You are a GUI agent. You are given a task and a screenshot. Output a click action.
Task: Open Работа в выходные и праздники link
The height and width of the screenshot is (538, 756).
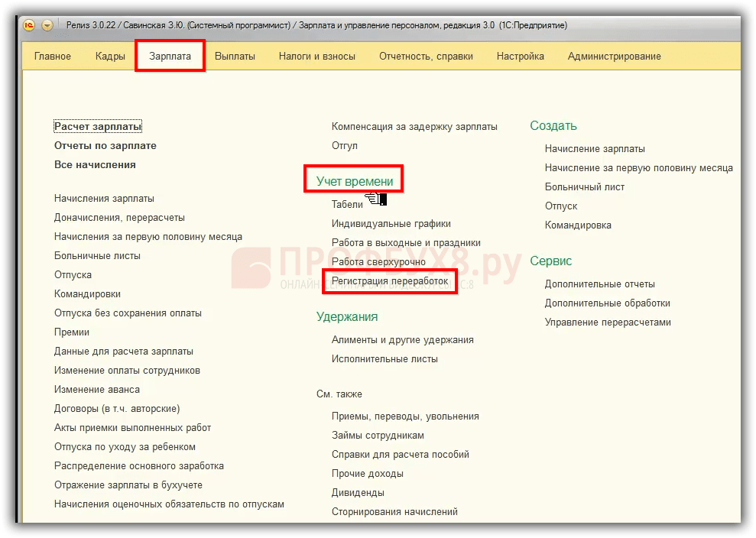[x=406, y=243]
